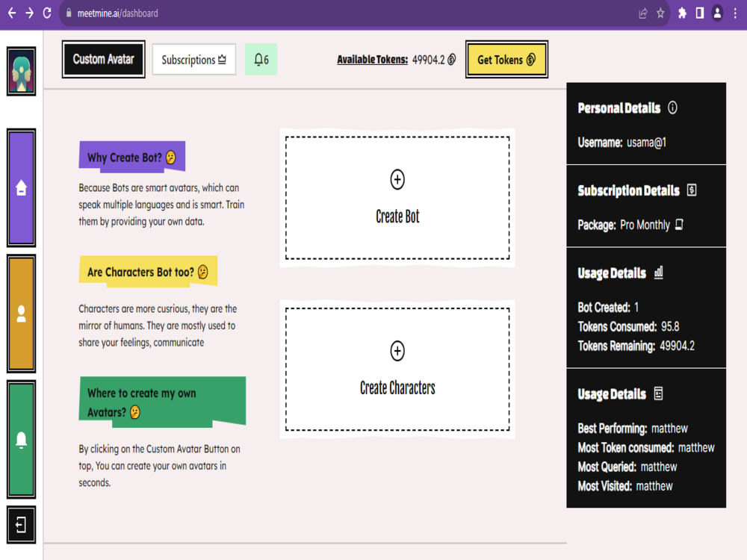Click the Usage Details bar chart icon

pos(658,273)
